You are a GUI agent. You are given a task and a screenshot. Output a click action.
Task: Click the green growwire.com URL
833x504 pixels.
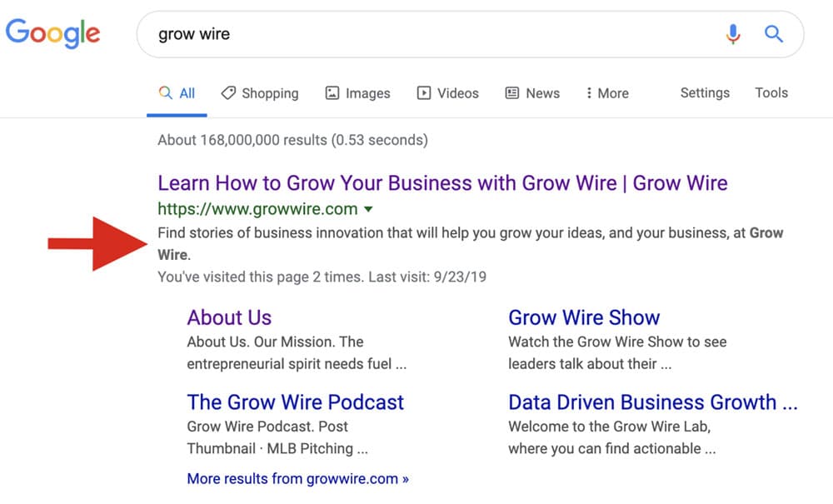pyautogui.click(x=257, y=209)
